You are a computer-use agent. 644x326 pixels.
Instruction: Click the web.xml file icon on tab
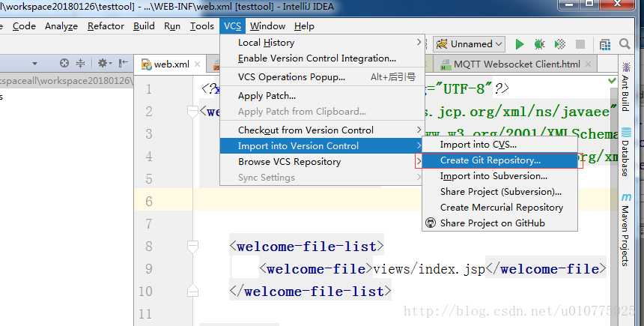tap(146, 64)
